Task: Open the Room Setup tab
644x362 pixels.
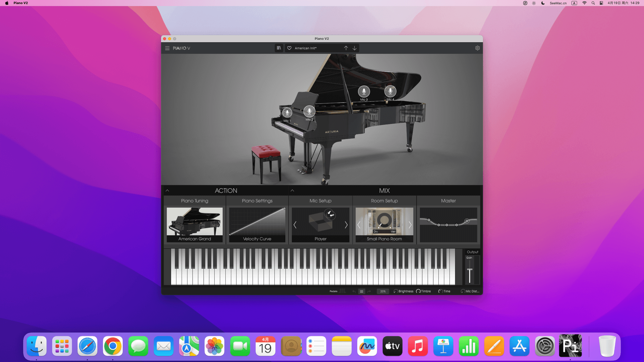Action: [384, 201]
